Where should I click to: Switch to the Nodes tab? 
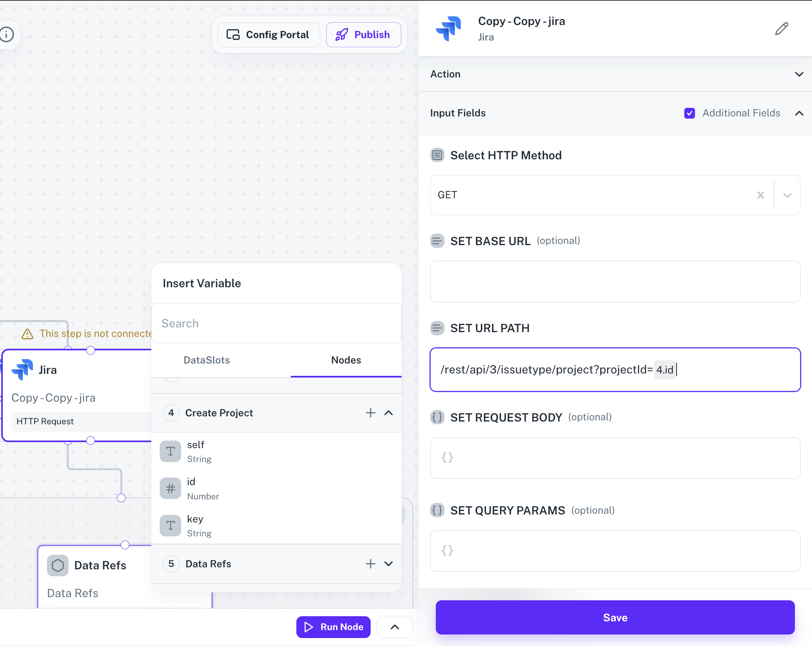346,360
